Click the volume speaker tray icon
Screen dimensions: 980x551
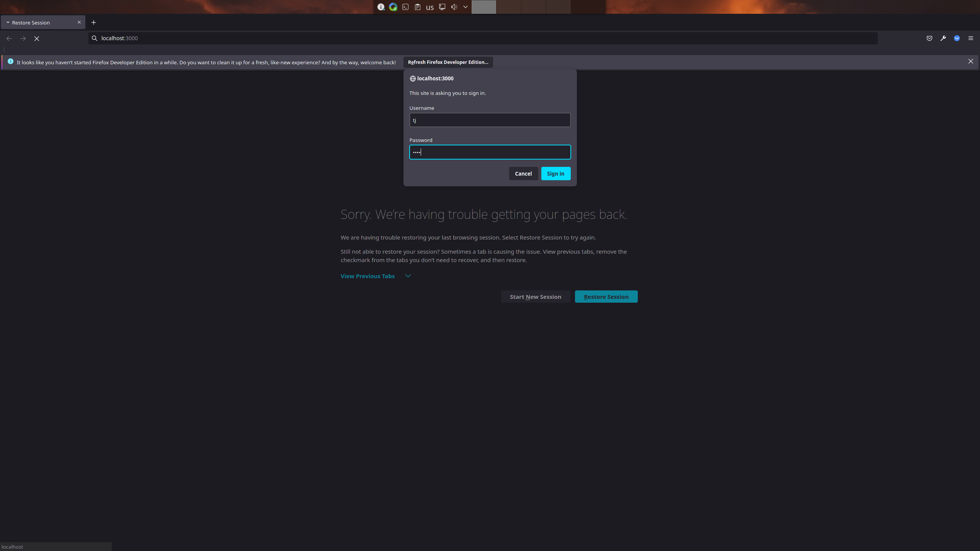(454, 7)
